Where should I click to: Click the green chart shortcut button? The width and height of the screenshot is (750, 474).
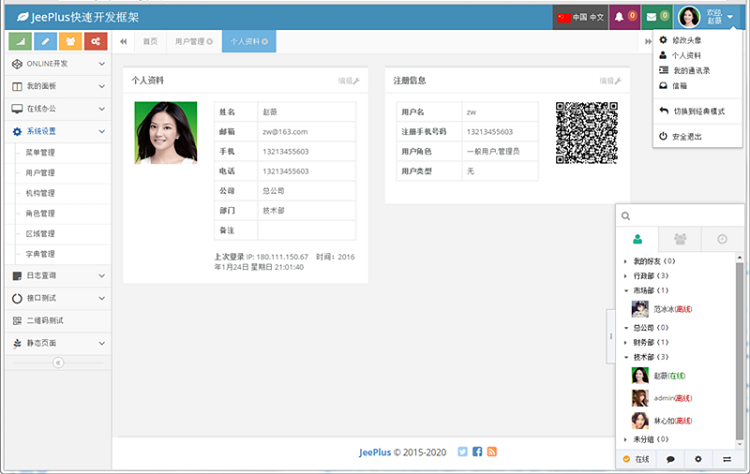pyautogui.click(x=19, y=41)
